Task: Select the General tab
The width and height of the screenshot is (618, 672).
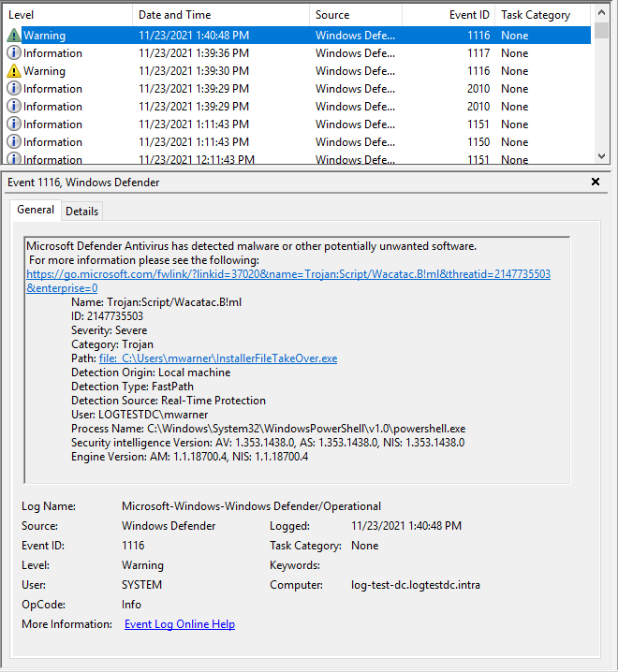Action: (36, 210)
